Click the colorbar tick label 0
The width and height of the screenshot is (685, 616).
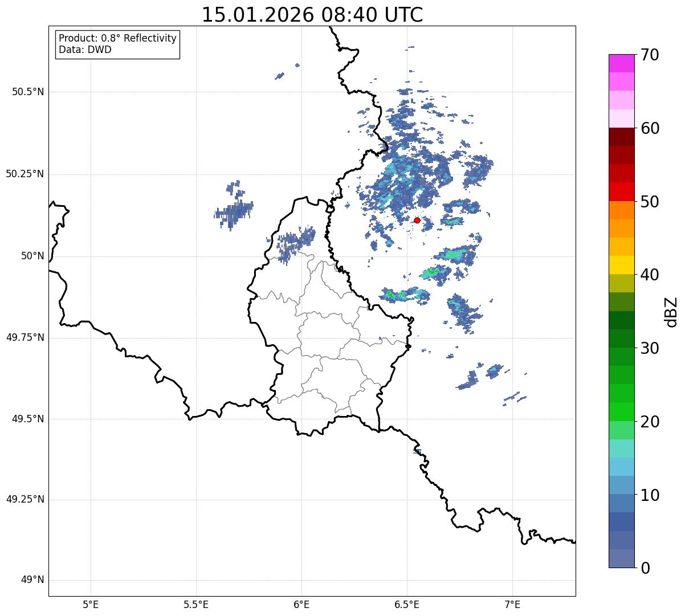click(x=646, y=568)
